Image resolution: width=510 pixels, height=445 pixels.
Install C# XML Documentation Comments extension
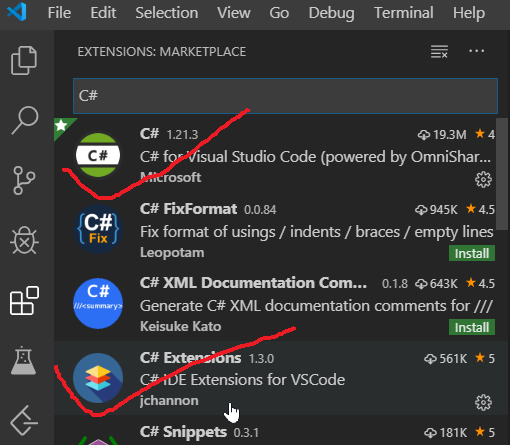(x=472, y=327)
